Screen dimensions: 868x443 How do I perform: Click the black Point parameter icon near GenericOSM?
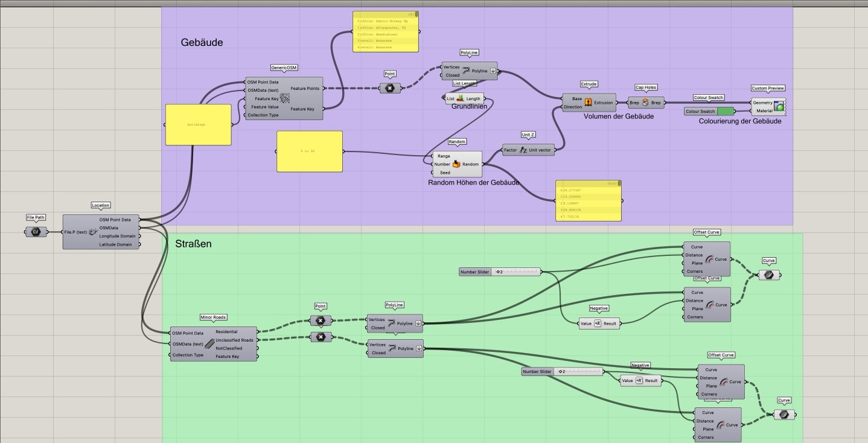[x=390, y=88]
